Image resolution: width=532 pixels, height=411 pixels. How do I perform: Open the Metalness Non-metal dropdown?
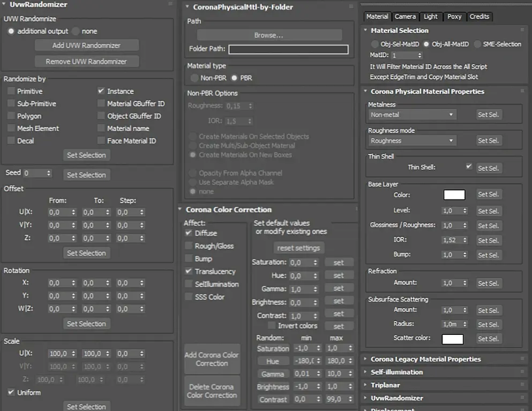pos(412,115)
